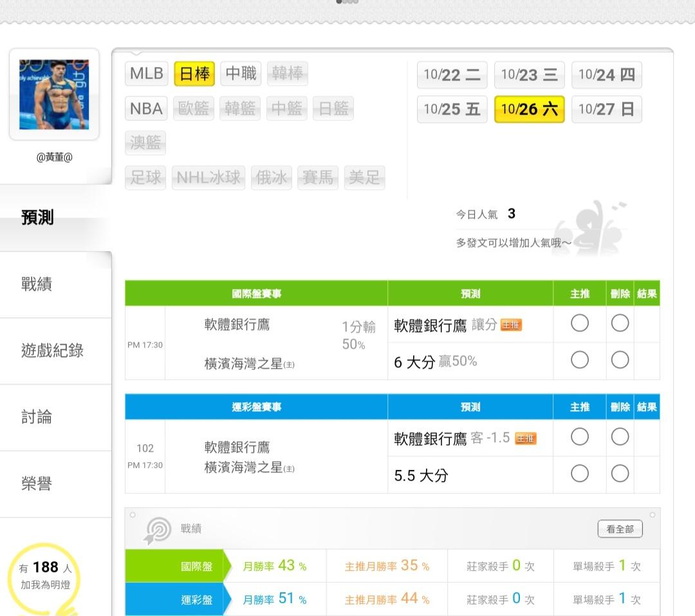The width and height of the screenshot is (695, 616).
Task: Click the 1分輸 50% handicap text
Action: pos(358,335)
